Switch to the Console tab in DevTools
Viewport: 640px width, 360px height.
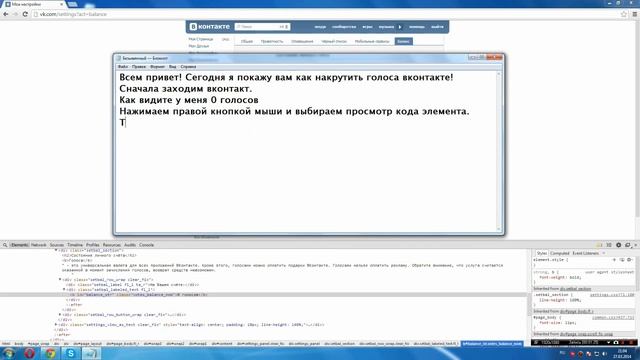(x=147, y=245)
